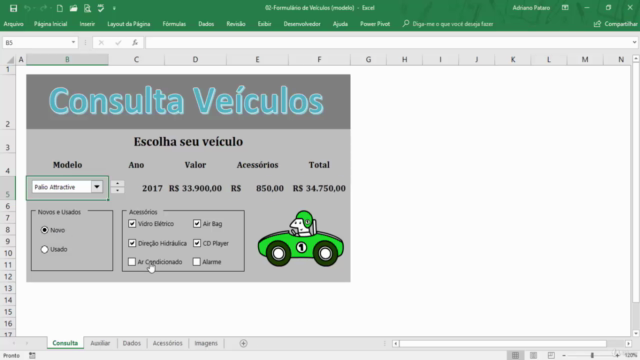Click the vertical scrollbar down arrow

click(636, 333)
